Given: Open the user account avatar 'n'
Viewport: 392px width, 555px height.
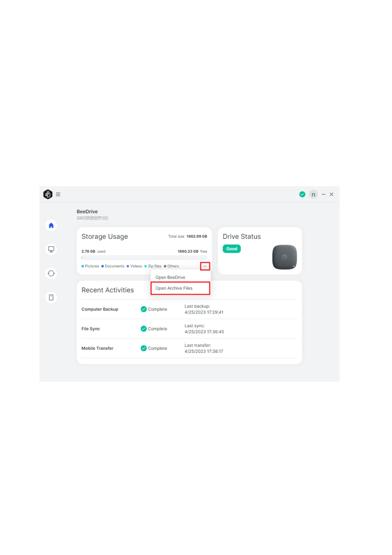Looking at the screenshot, I should 313,194.
